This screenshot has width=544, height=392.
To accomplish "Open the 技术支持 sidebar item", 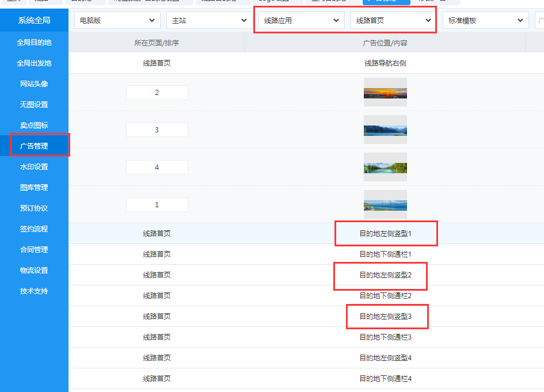I will tap(34, 291).
